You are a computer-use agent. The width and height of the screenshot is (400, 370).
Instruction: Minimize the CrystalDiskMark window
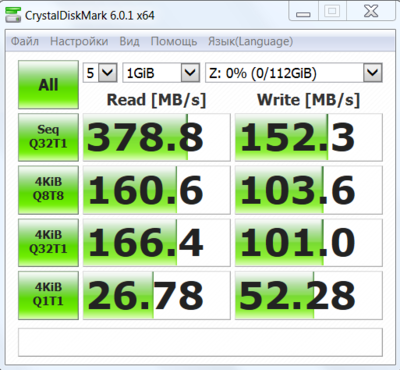pyautogui.click(x=303, y=13)
